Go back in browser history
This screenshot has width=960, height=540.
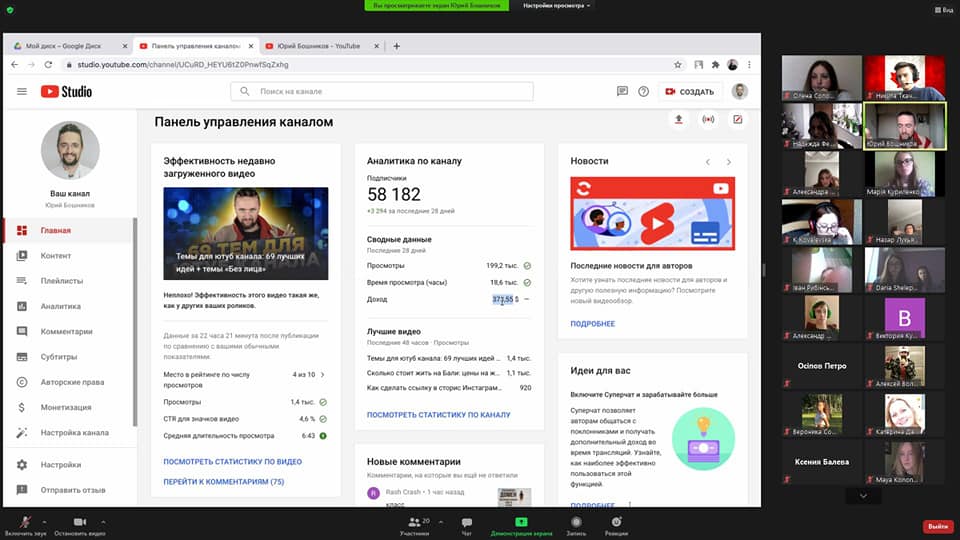[x=15, y=64]
